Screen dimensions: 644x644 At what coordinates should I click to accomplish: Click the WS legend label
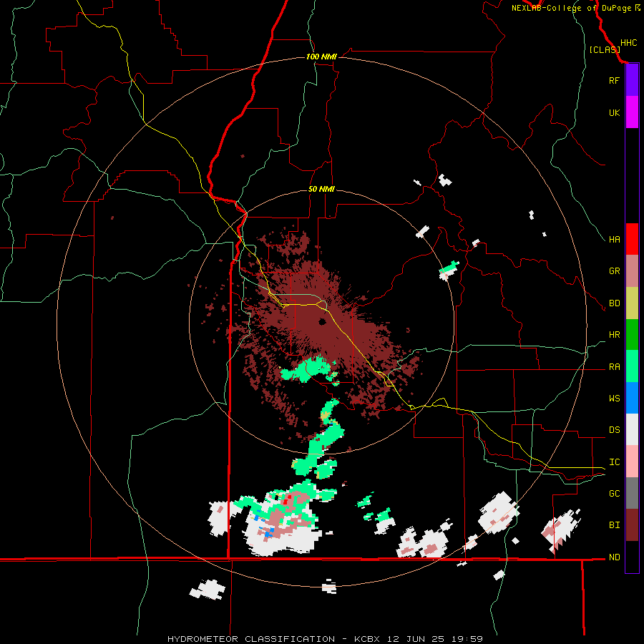[x=614, y=399]
